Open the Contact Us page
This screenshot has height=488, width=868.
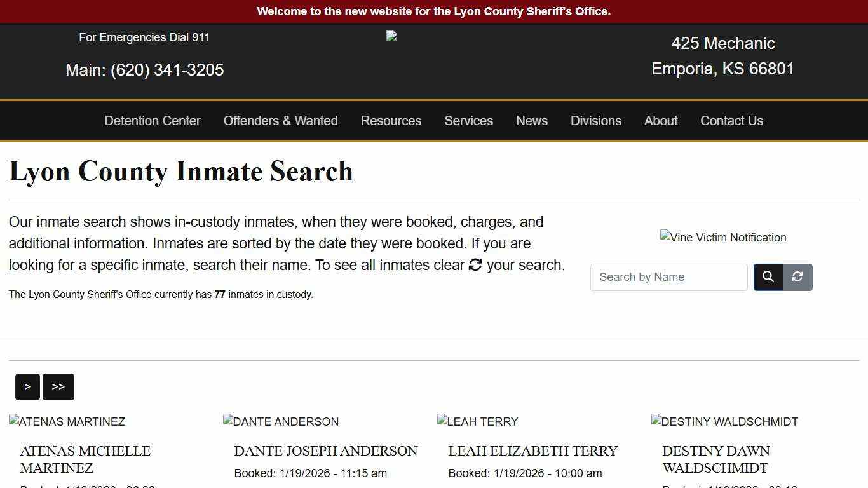click(731, 121)
